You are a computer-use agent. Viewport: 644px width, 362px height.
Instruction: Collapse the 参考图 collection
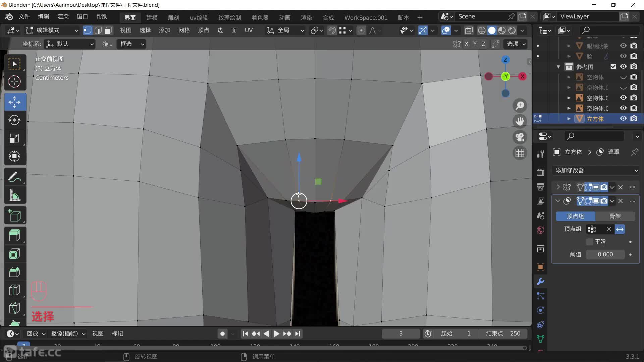(558, 67)
